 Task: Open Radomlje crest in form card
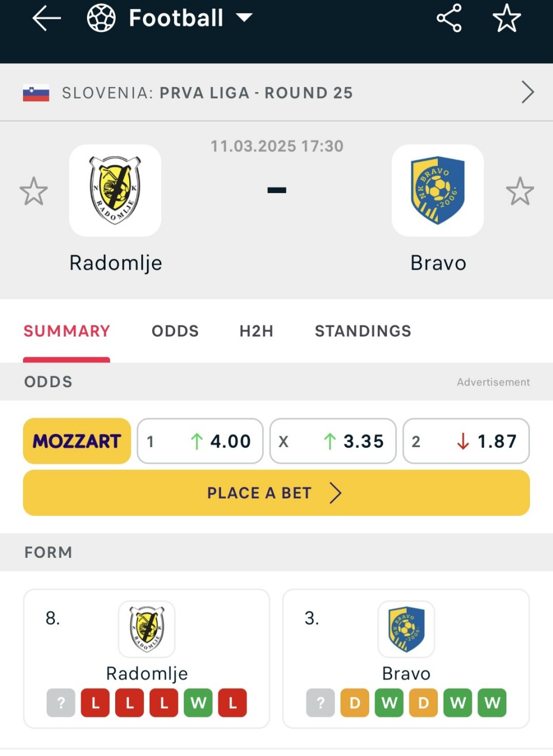[147, 629]
